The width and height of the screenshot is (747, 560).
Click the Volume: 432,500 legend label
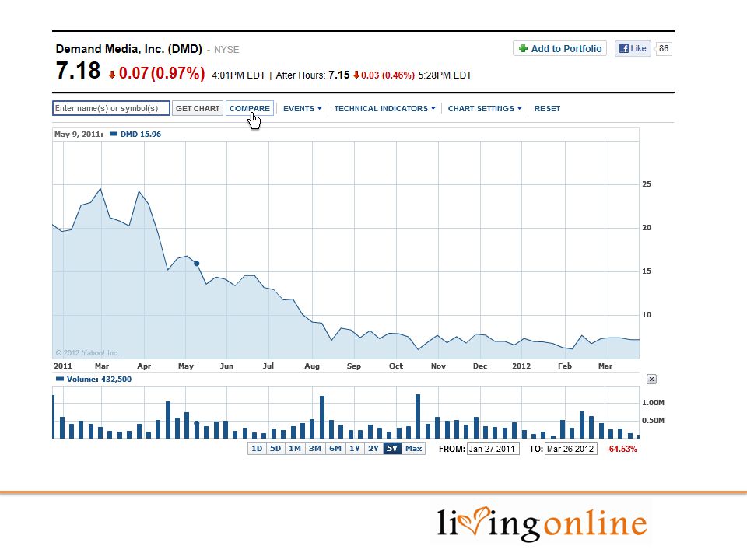(94, 379)
